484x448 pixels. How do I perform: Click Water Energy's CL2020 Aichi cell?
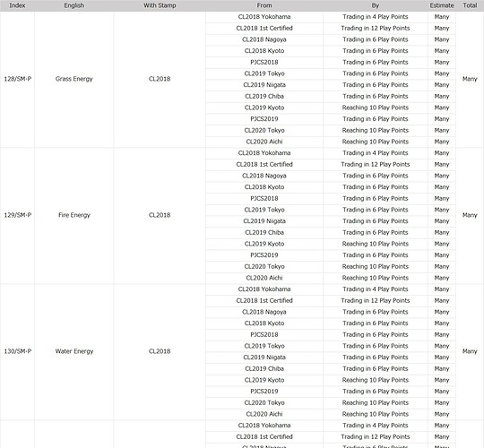264,414
